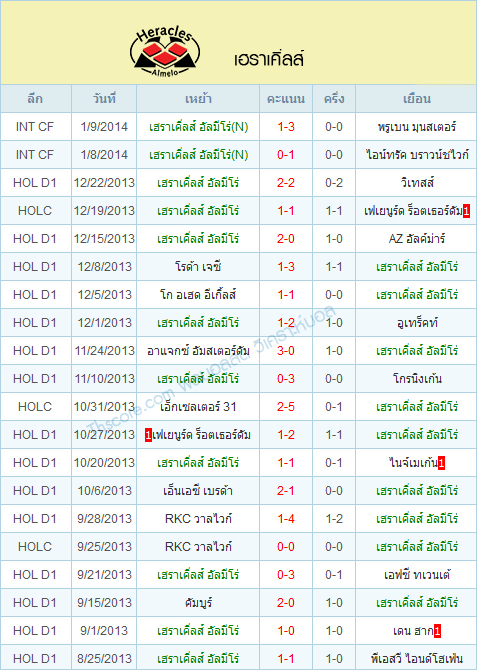Click the date 12/1/2013
477x670 pixels.
104,323
